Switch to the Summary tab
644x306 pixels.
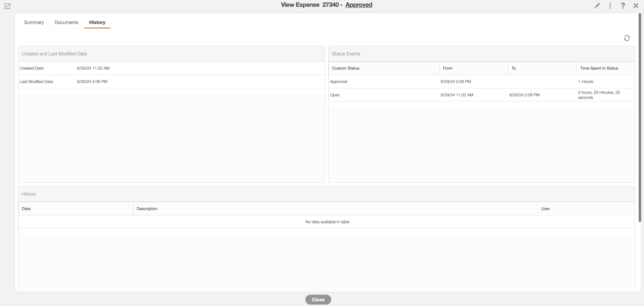pos(34,22)
